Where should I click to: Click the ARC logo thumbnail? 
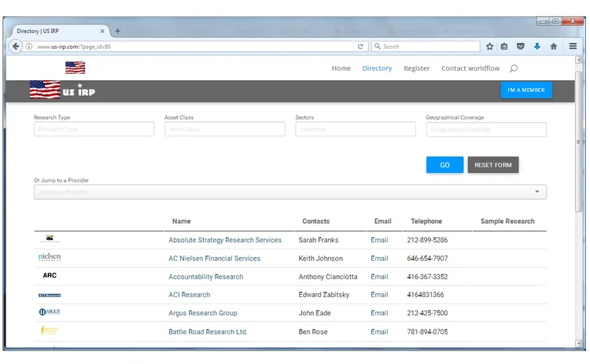pos(50,275)
